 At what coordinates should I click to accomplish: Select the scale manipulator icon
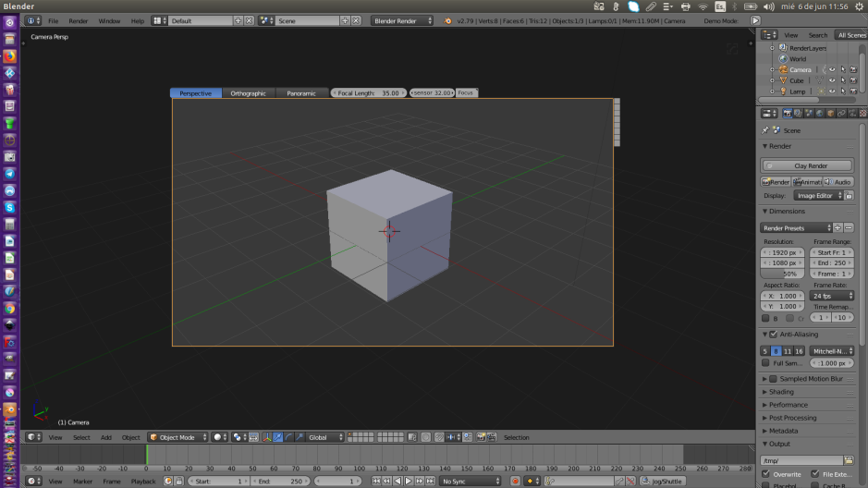(x=300, y=437)
